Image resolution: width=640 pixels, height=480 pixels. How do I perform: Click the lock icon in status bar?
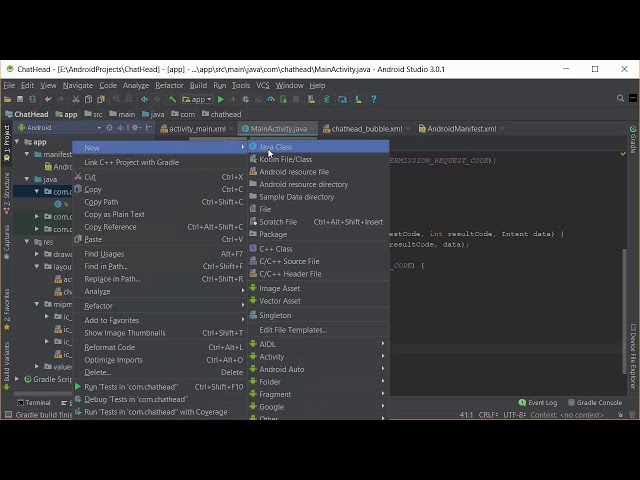tap(620, 415)
